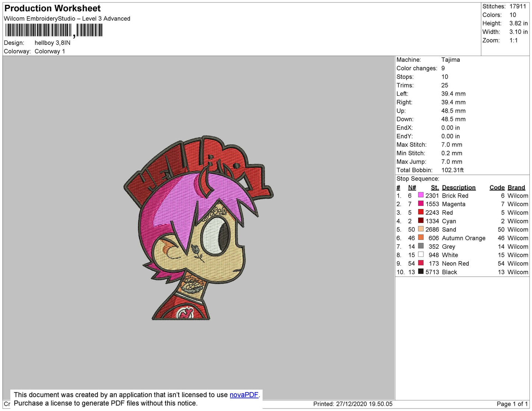
Task: Select the stitch count "17911"
Action: click(x=518, y=7)
